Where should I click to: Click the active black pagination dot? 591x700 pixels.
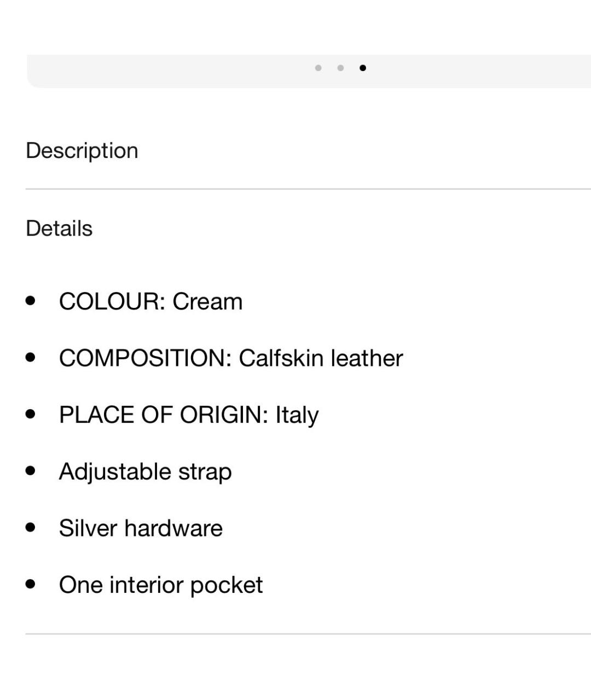363,68
